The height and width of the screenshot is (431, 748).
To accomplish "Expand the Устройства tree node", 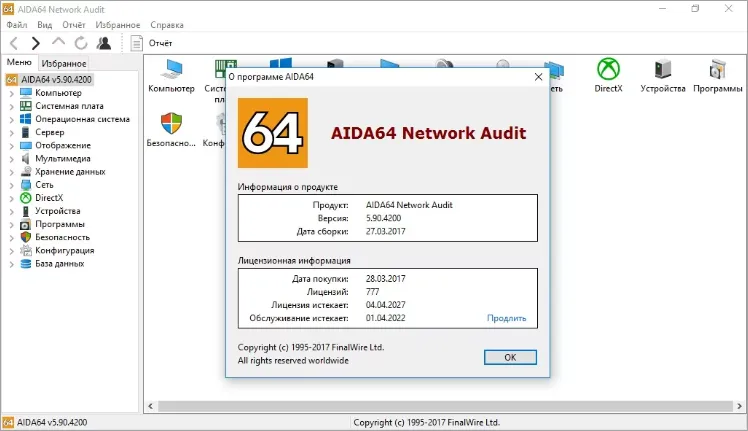I will [11, 211].
